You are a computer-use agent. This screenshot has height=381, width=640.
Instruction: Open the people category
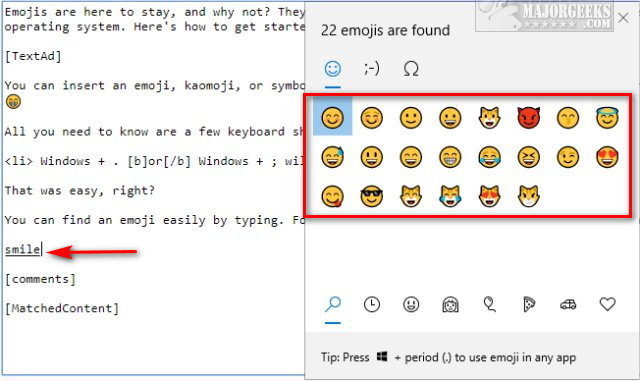click(450, 305)
